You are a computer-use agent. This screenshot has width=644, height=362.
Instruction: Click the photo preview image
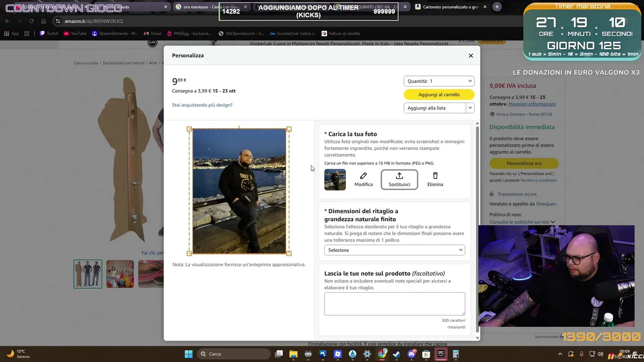coord(239,191)
